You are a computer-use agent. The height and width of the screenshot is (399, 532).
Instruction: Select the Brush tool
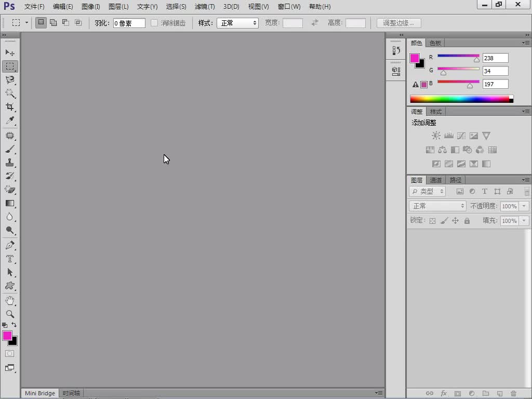pyautogui.click(x=10, y=150)
